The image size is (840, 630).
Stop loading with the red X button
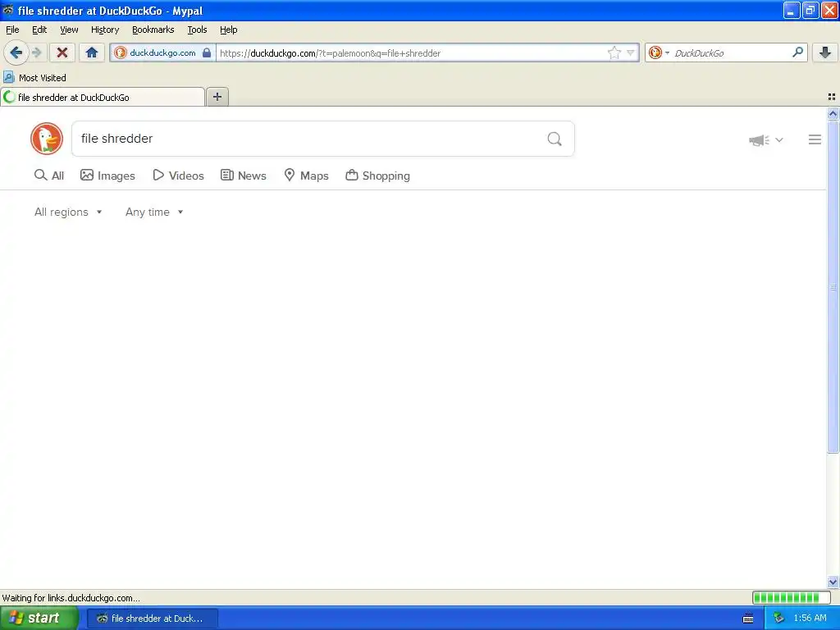(62, 52)
